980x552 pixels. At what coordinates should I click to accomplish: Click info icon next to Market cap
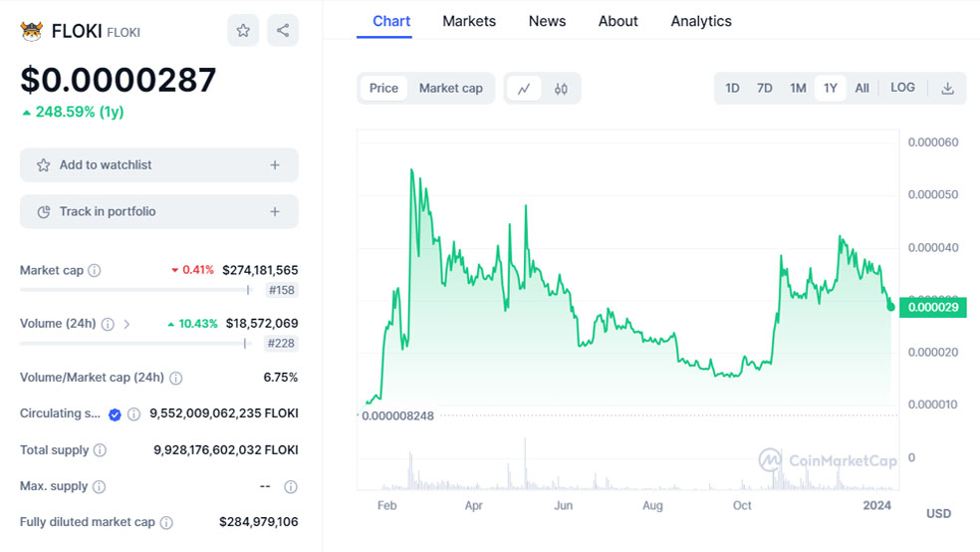tap(95, 271)
